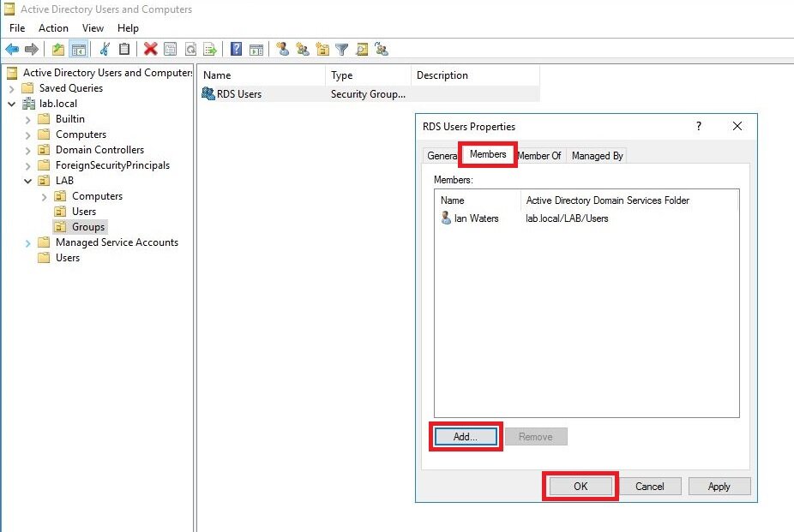Open the File menu
The height and width of the screenshot is (532, 794).
point(17,28)
